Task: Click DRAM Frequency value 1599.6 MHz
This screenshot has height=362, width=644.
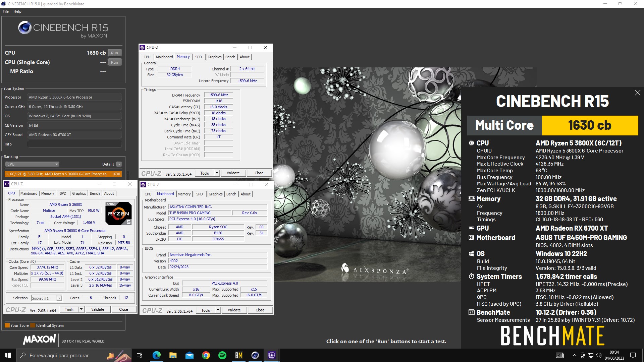Action: [x=218, y=95]
